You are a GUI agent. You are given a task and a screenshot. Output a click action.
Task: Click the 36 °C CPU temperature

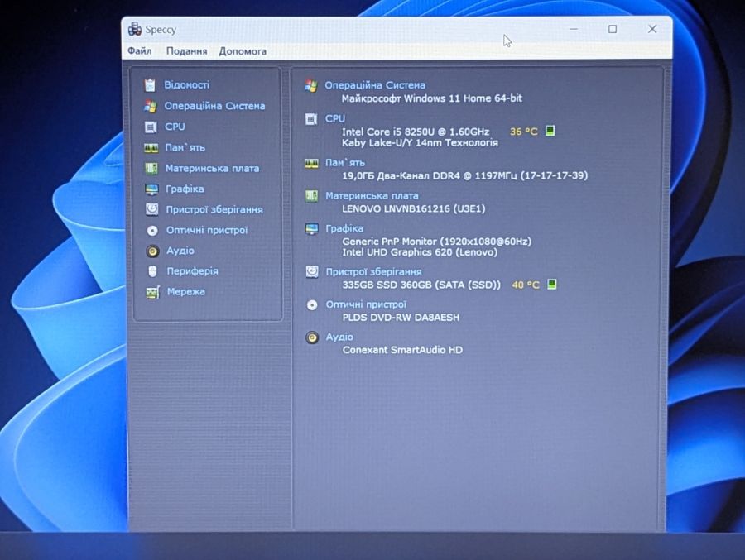click(x=524, y=131)
